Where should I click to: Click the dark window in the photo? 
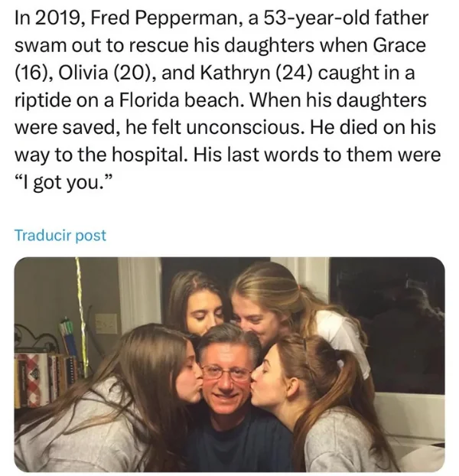coord(389,326)
